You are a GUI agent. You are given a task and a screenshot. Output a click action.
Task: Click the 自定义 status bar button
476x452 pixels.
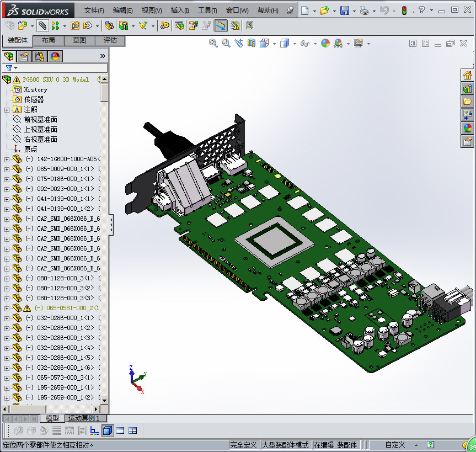[395, 445]
